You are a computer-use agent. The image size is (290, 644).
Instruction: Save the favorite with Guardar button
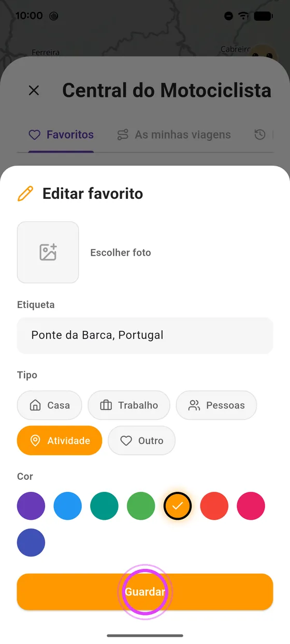click(x=145, y=592)
